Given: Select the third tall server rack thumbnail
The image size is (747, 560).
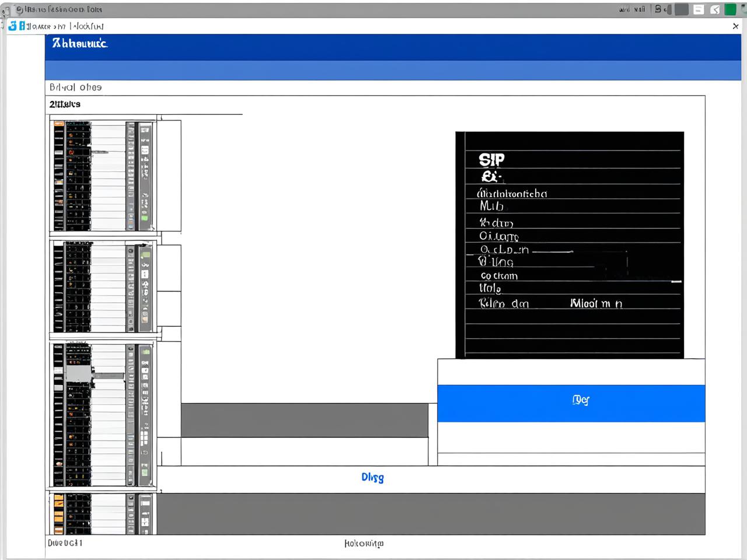Looking at the screenshot, I should pyautogui.click(x=104, y=414).
